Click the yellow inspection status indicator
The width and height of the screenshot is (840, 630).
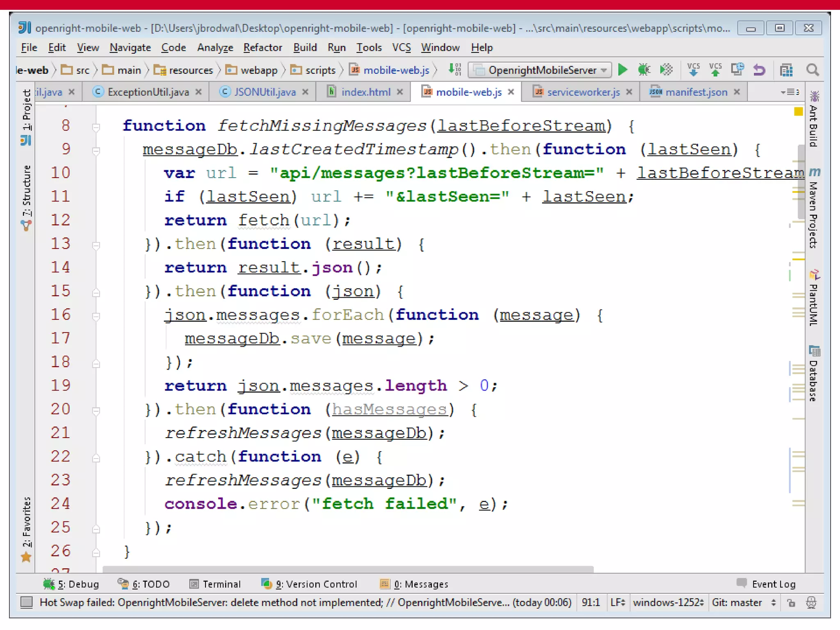click(798, 112)
